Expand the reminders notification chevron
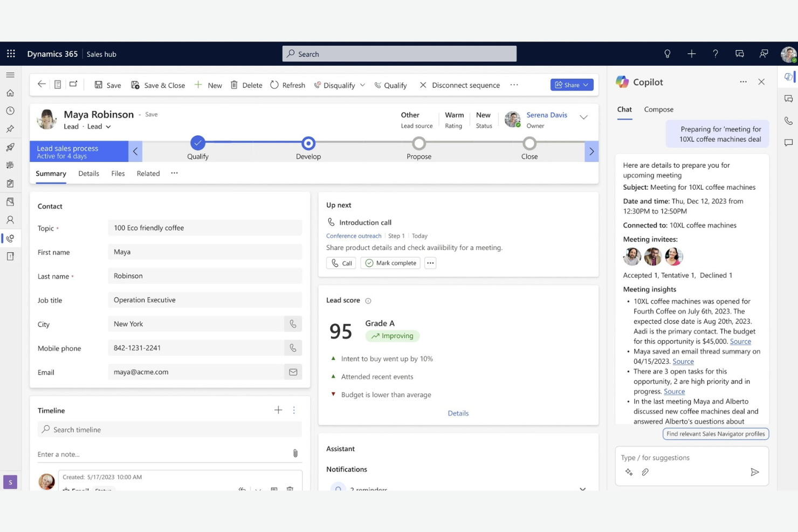The width and height of the screenshot is (798, 532). point(582,488)
